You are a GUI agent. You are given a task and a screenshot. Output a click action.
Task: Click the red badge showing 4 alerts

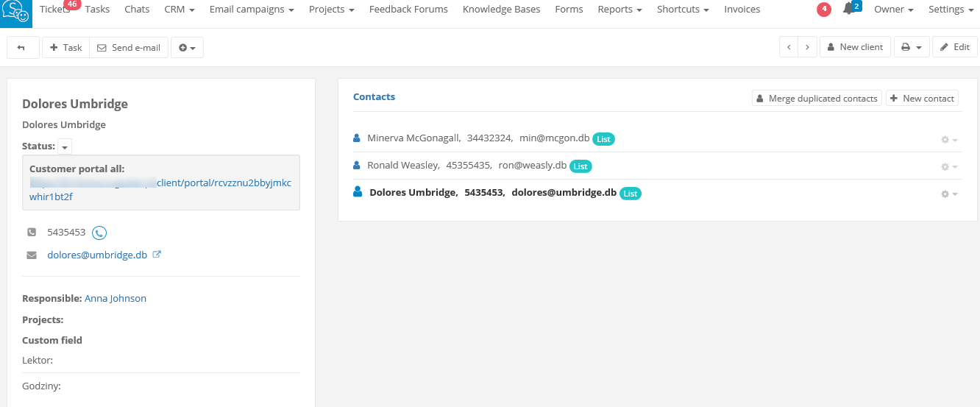click(824, 10)
